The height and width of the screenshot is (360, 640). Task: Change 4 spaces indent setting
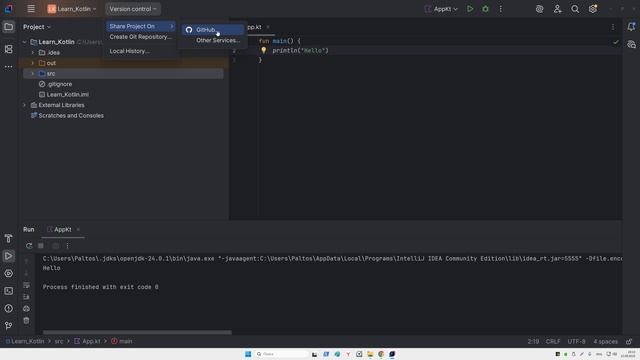(605, 341)
